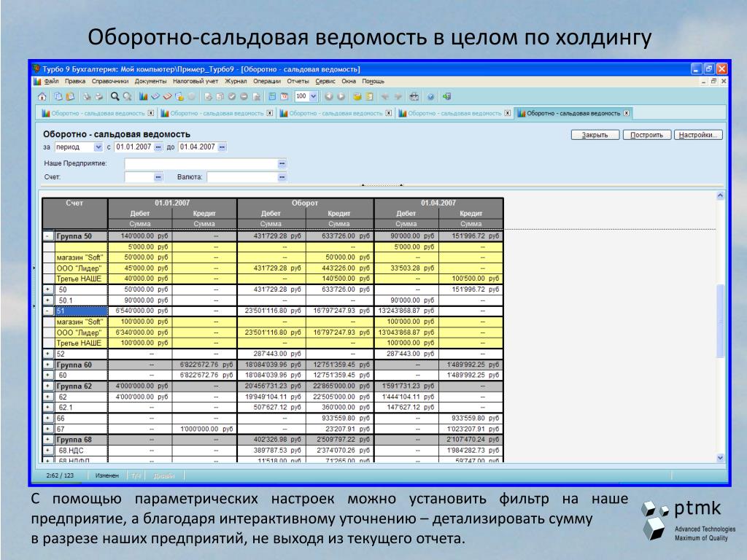Open the Помощь menu
Viewport: 747px width, 560px height.
coord(373,82)
